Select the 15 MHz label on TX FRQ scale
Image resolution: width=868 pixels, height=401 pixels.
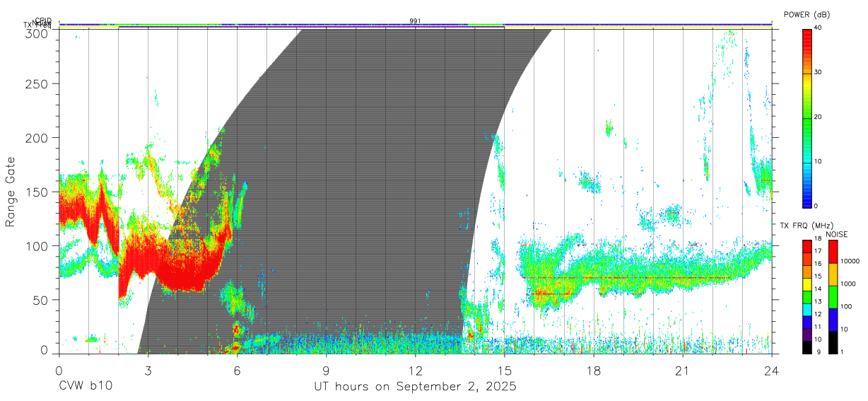coord(819,277)
